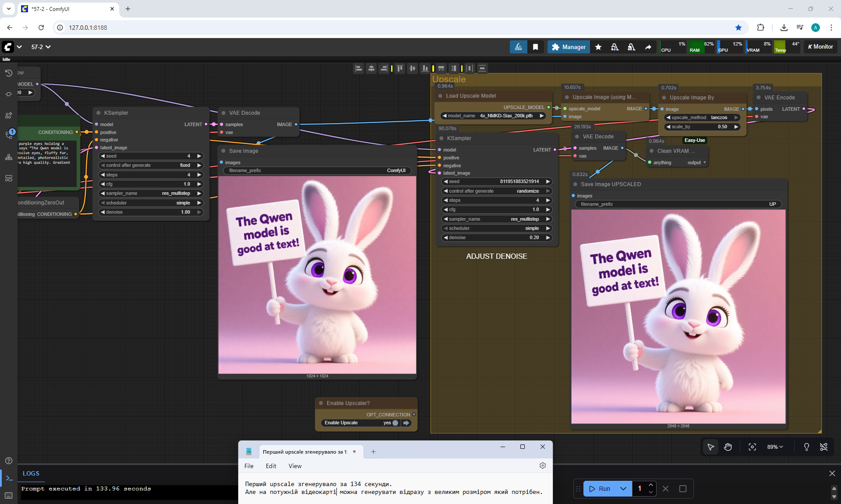
Task: Toggle link visibility icon
Action: [823, 447]
